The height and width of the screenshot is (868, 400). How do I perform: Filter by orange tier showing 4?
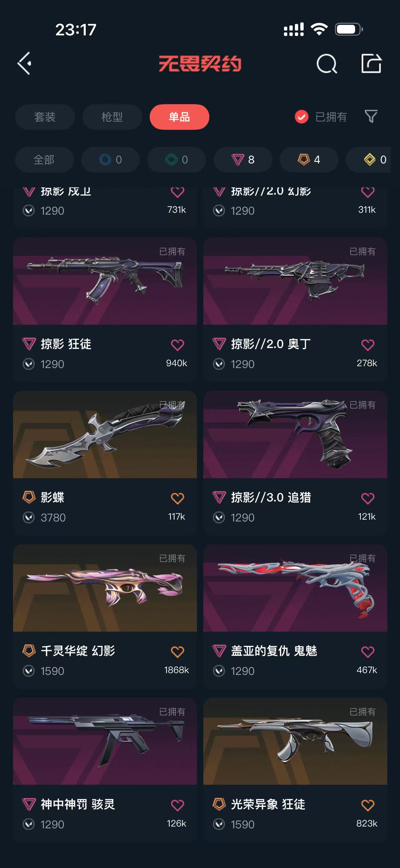(x=309, y=160)
